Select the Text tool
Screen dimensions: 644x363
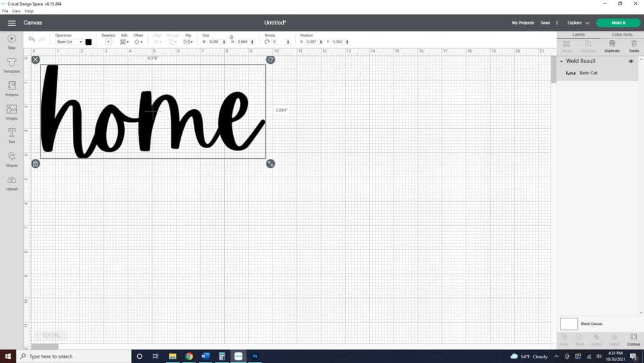click(x=11, y=134)
